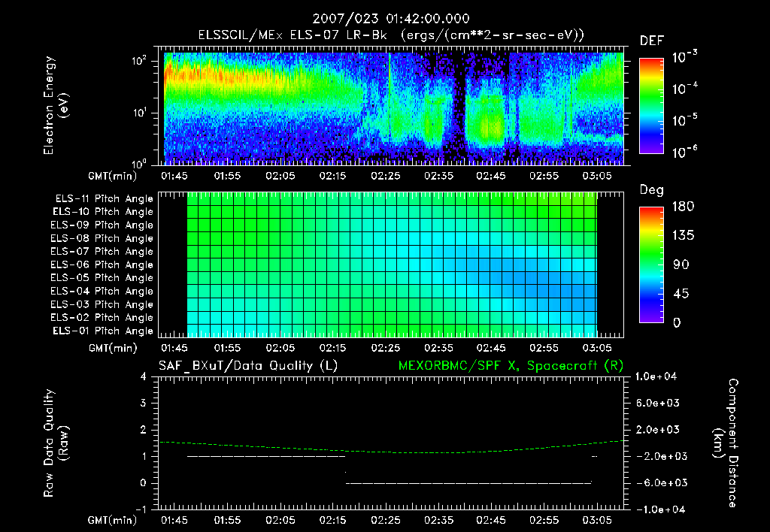Image resolution: width=770 pixels, height=532 pixels.
Task: Click the 135 value on Deg scale
Action: click(x=683, y=236)
